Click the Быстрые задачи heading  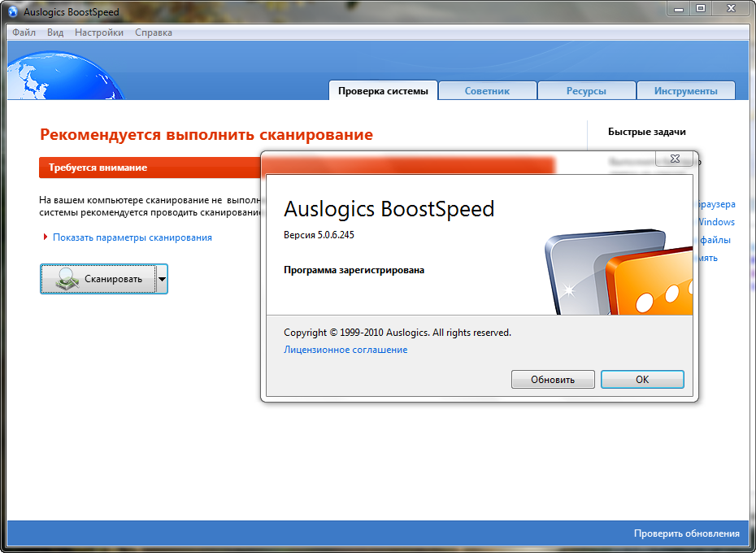click(646, 132)
